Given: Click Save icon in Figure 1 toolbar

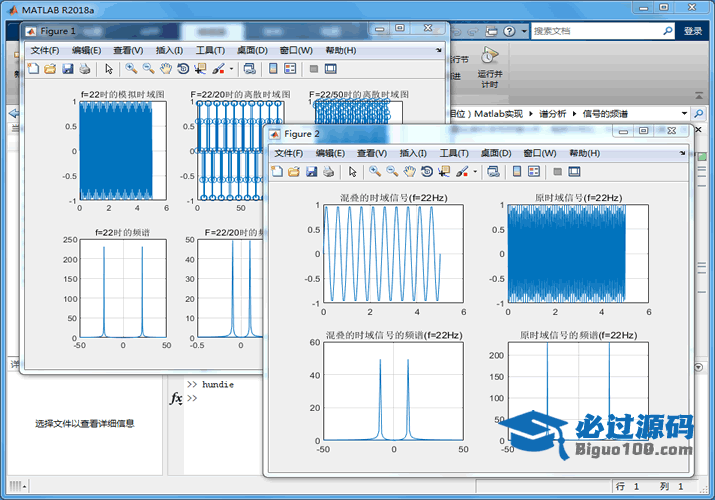Looking at the screenshot, I should [x=67, y=69].
